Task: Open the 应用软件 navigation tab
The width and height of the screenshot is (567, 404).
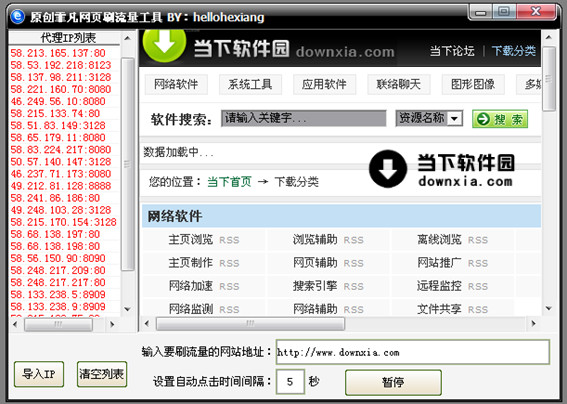Action: (x=324, y=84)
